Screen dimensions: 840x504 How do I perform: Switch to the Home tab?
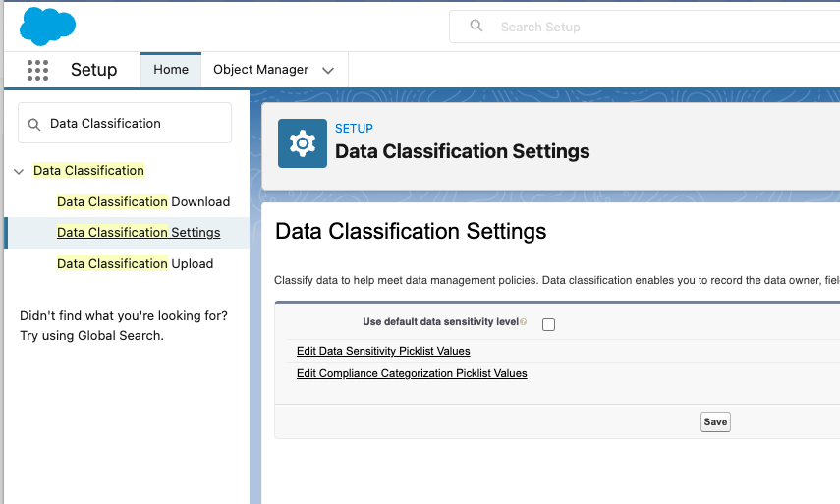tap(171, 70)
